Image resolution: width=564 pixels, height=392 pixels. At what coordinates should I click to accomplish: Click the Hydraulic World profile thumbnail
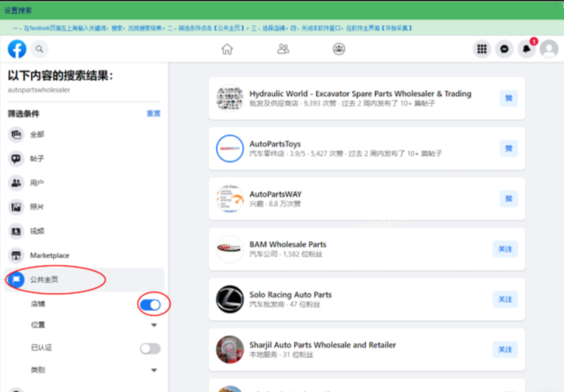click(230, 98)
